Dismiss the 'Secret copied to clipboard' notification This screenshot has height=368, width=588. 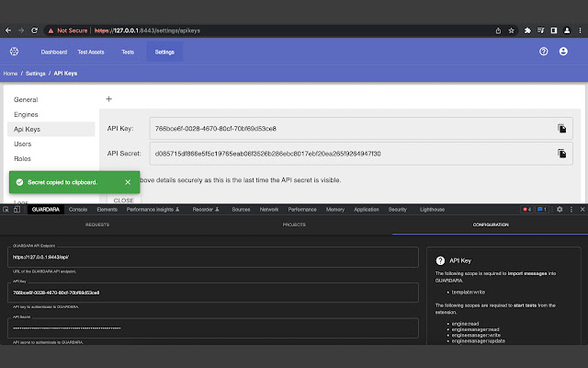(128, 183)
